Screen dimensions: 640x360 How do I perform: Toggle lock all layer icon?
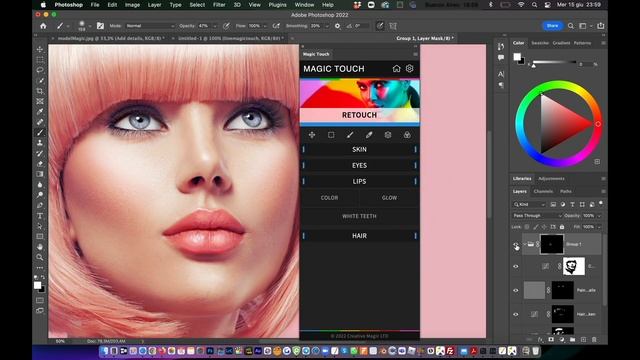tap(562, 227)
